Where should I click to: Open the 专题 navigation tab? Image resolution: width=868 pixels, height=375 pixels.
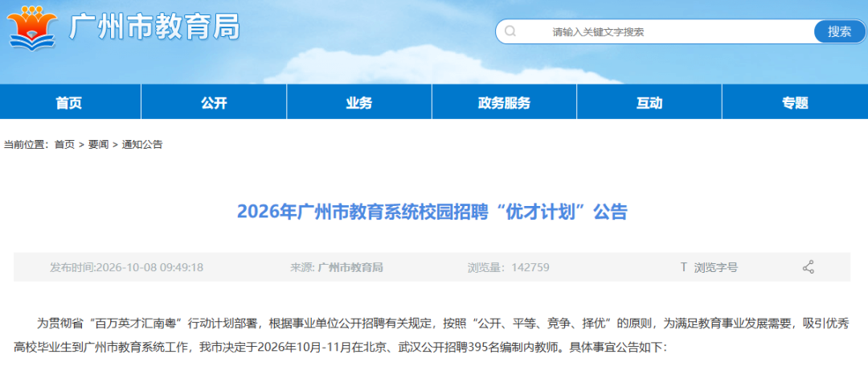pos(795,102)
